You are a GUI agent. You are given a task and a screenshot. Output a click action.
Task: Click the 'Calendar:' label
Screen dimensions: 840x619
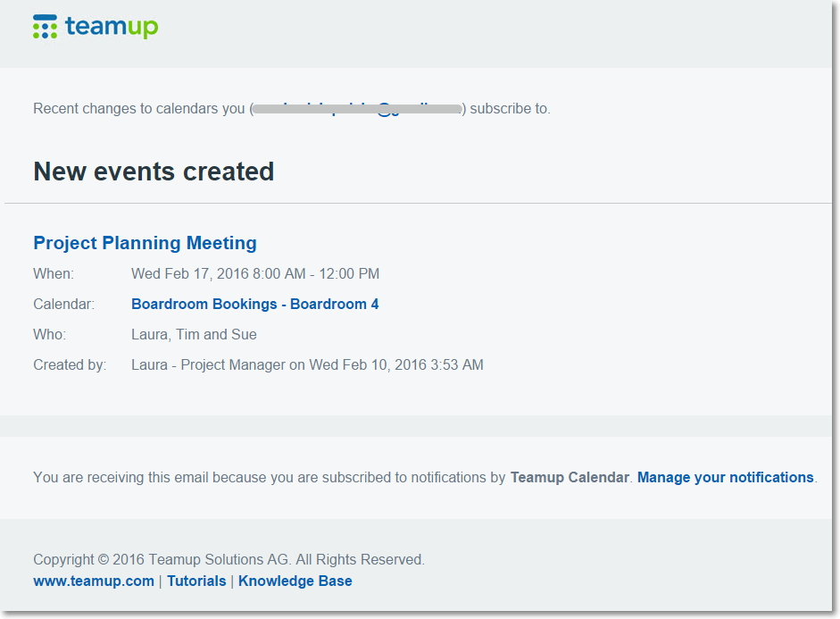[x=63, y=305]
